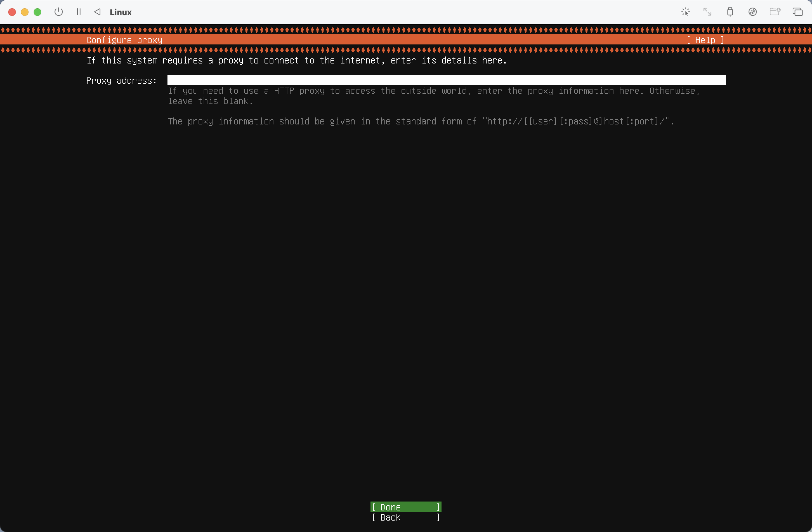Click the overlapping windows icon
This screenshot has width=812, height=532.
point(797,12)
